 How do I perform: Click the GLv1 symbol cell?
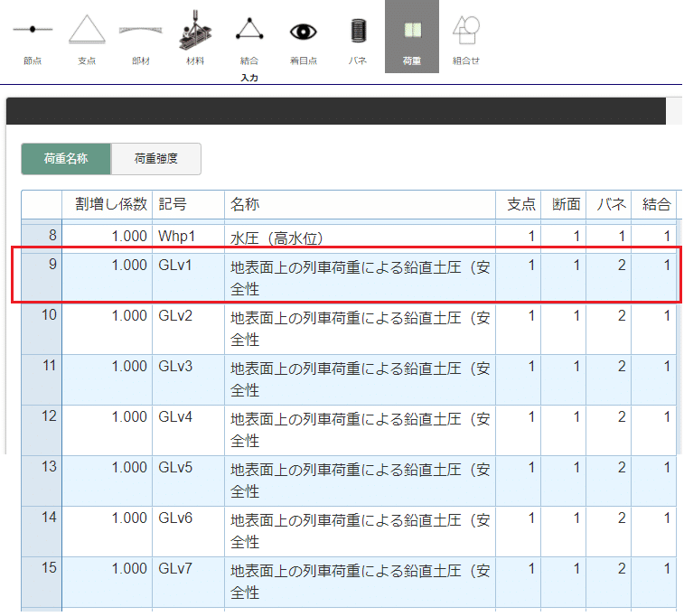click(189, 276)
